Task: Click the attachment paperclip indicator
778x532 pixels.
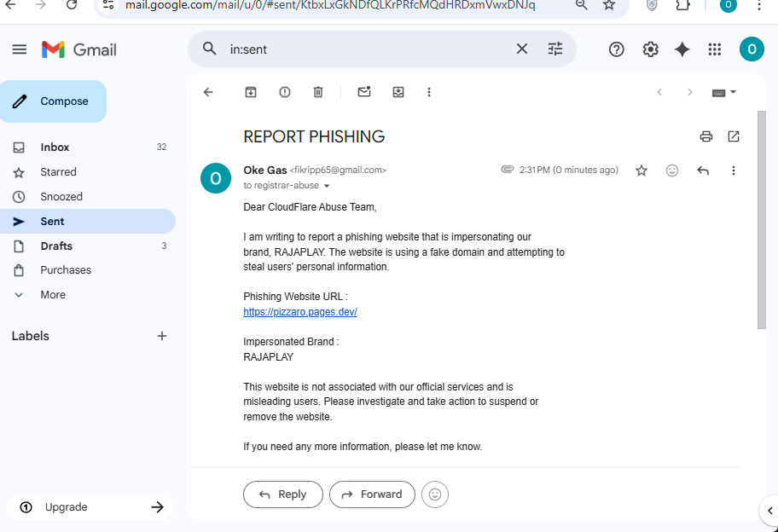Action: pos(507,170)
